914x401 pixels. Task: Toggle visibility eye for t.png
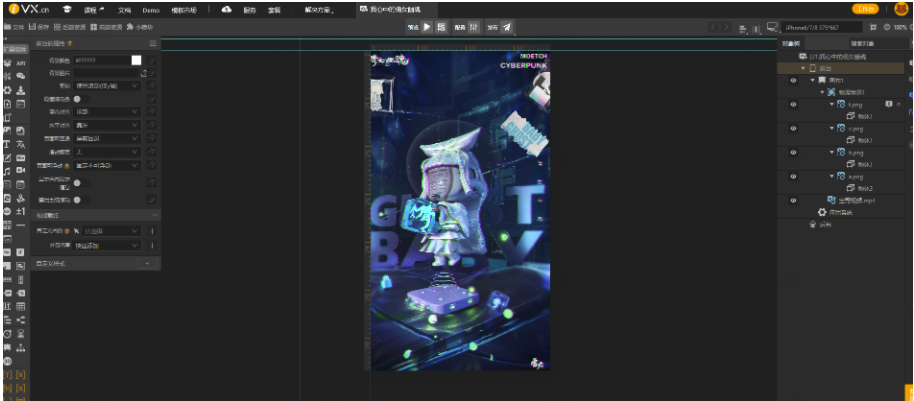[793, 104]
